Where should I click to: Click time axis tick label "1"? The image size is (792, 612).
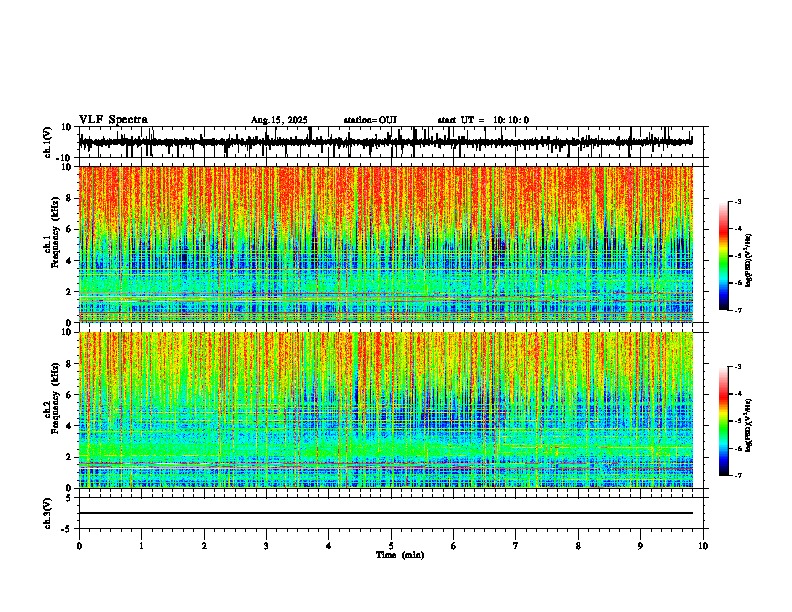141,546
